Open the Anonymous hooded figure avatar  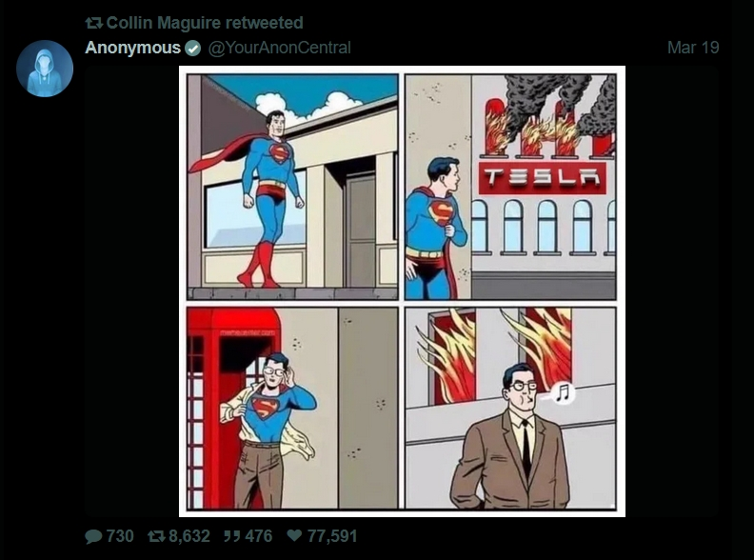[x=45, y=69]
